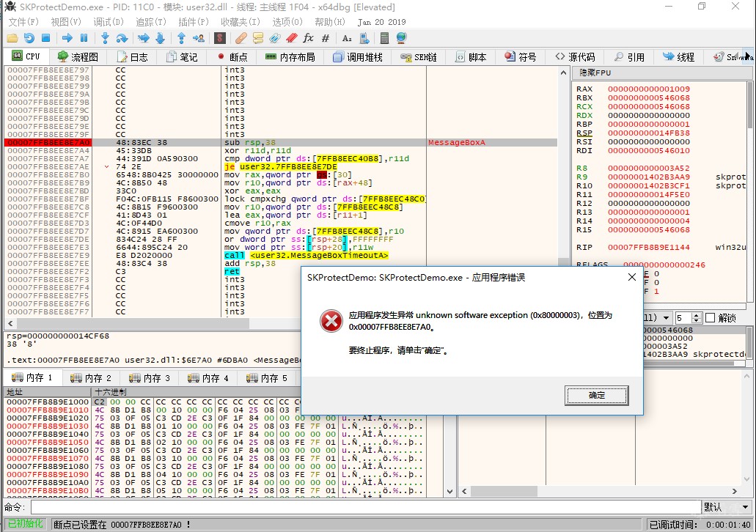The height and width of the screenshot is (532, 756).
Task: Confirm the error dialog with 确定
Action: point(596,395)
